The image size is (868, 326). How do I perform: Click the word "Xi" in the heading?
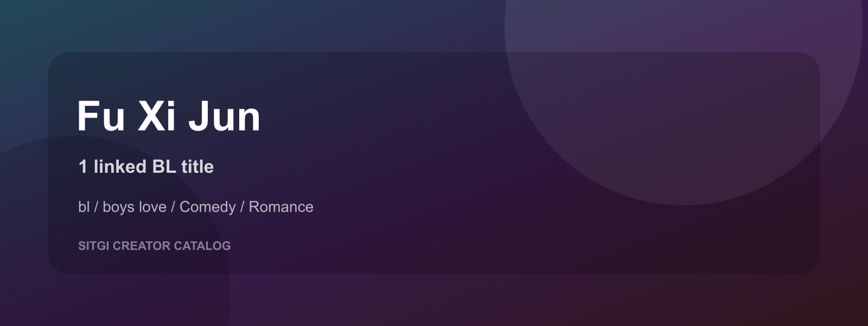[157, 116]
